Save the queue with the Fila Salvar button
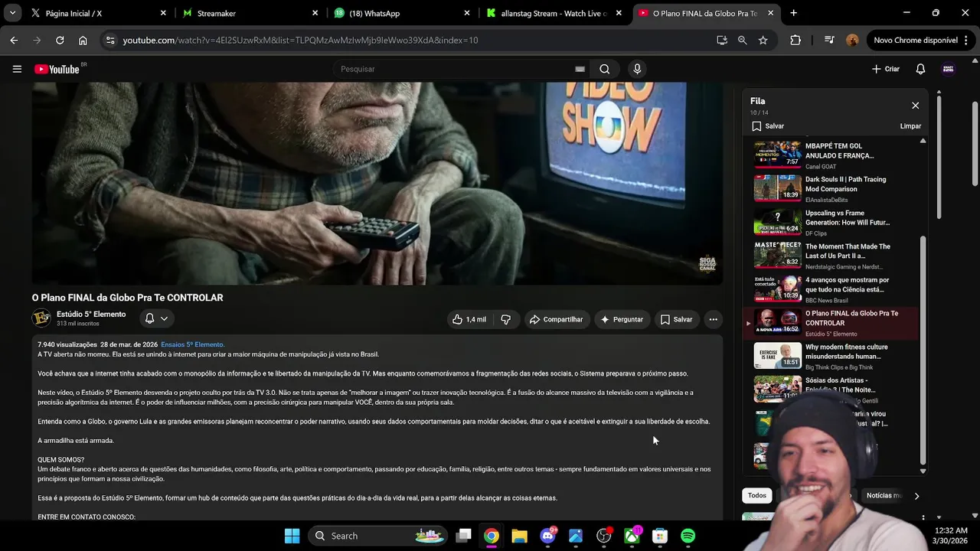980x551 pixels. click(768, 126)
